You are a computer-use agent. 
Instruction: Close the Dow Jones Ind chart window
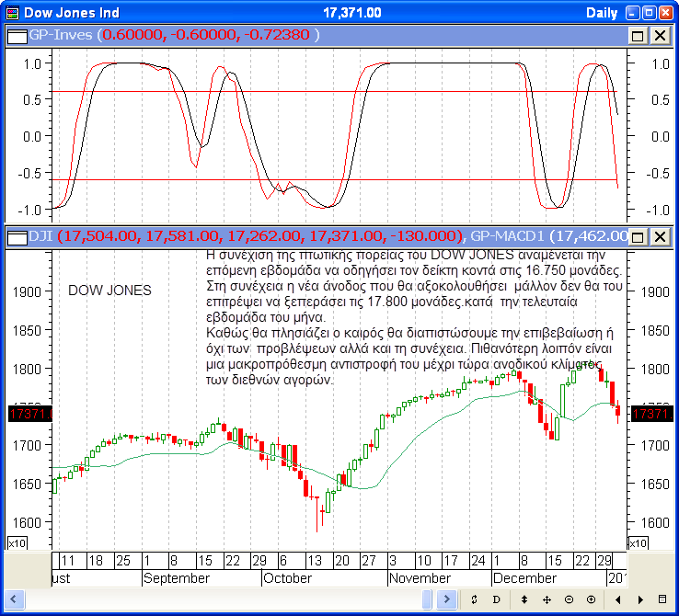pos(665,13)
